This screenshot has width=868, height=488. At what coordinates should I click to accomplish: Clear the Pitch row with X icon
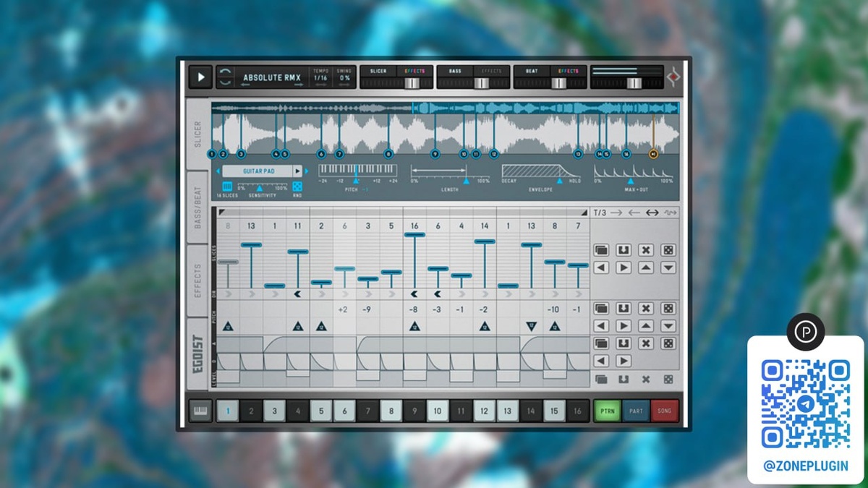tap(646, 309)
